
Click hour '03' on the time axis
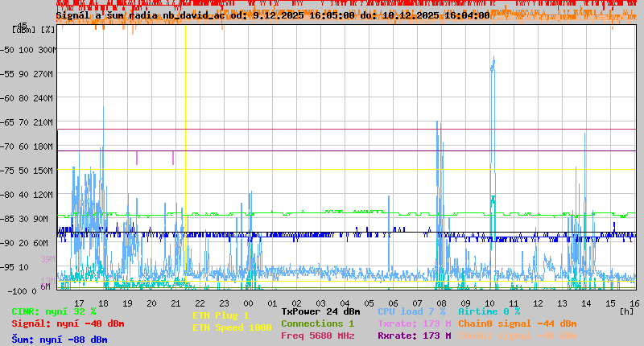tap(320, 303)
